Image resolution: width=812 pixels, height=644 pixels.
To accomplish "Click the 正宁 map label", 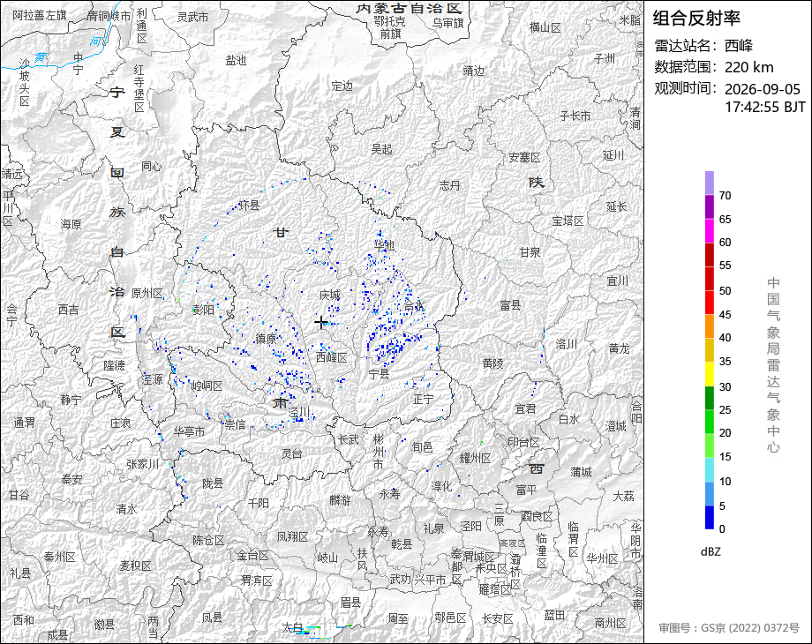I will coord(424,399).
